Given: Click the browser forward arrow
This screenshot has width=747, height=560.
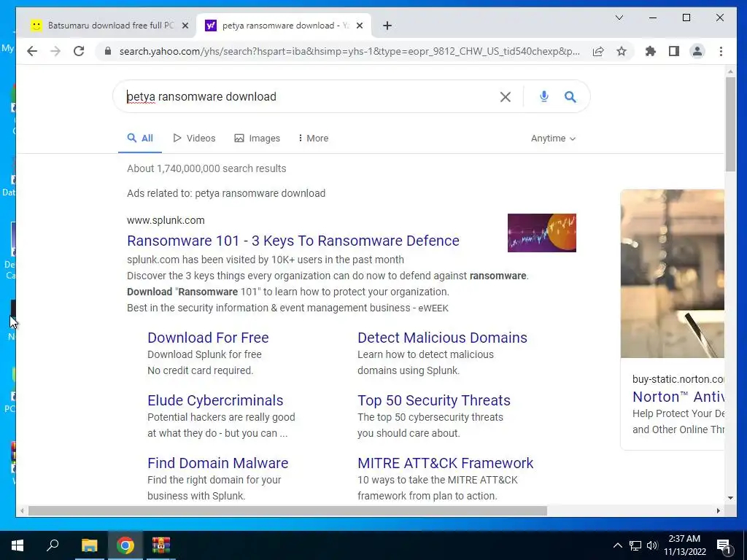Looking at the screenshot, I should (55, 51).
